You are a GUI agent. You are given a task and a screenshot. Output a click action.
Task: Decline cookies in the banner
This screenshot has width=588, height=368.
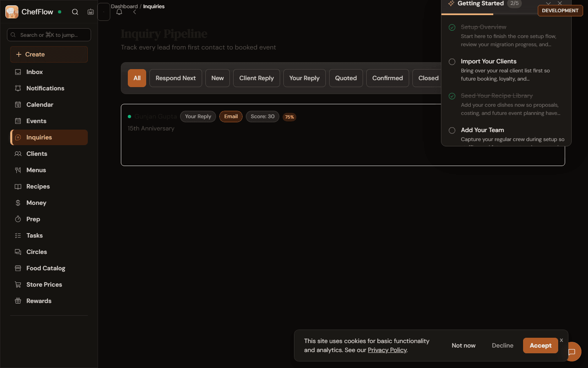coord(503,346)
